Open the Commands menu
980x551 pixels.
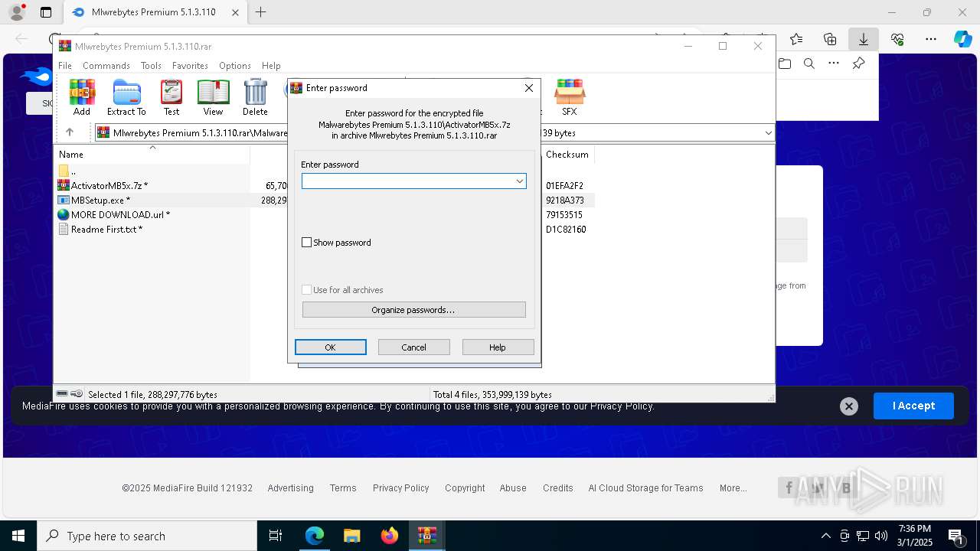click(x=106, y=66)
